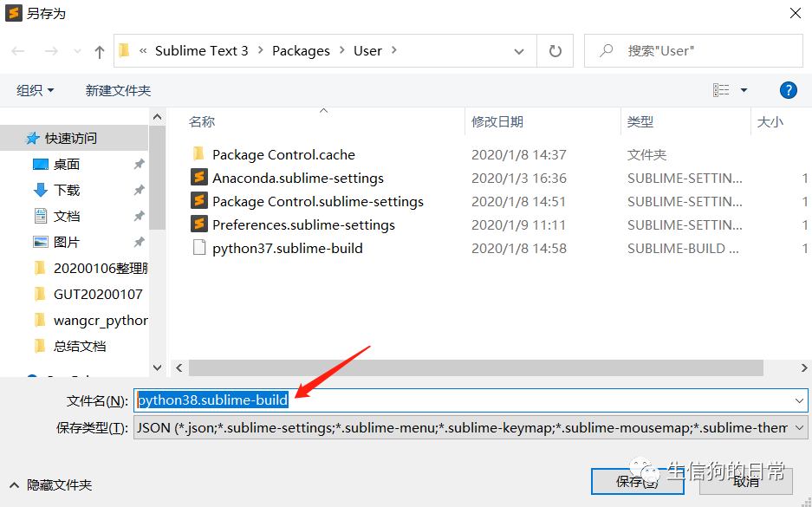812x507 pixels.
Task: Refresh the current folder
Action: [x=555, y=51]
